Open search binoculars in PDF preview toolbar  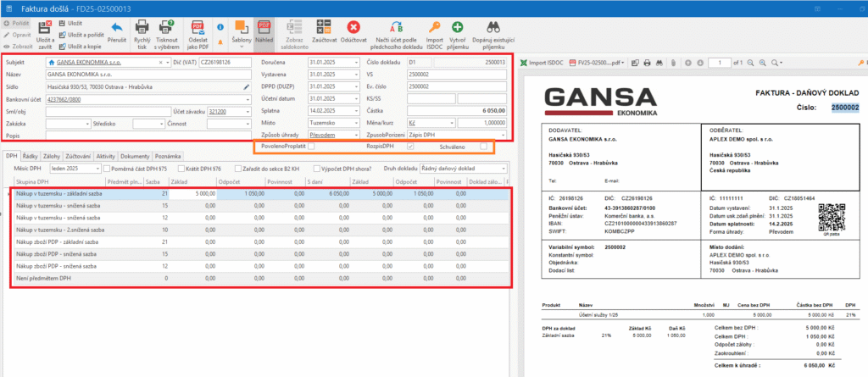point(659,63)
